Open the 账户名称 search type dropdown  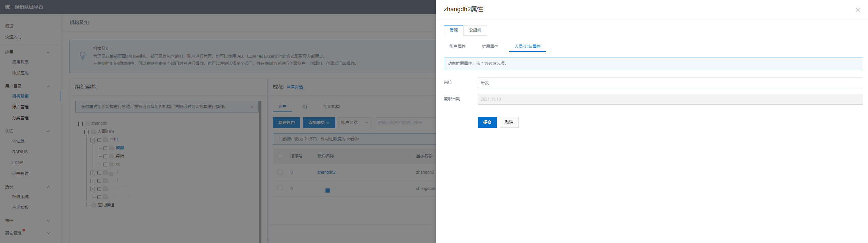pyautogui.click(x=354, y=123)
